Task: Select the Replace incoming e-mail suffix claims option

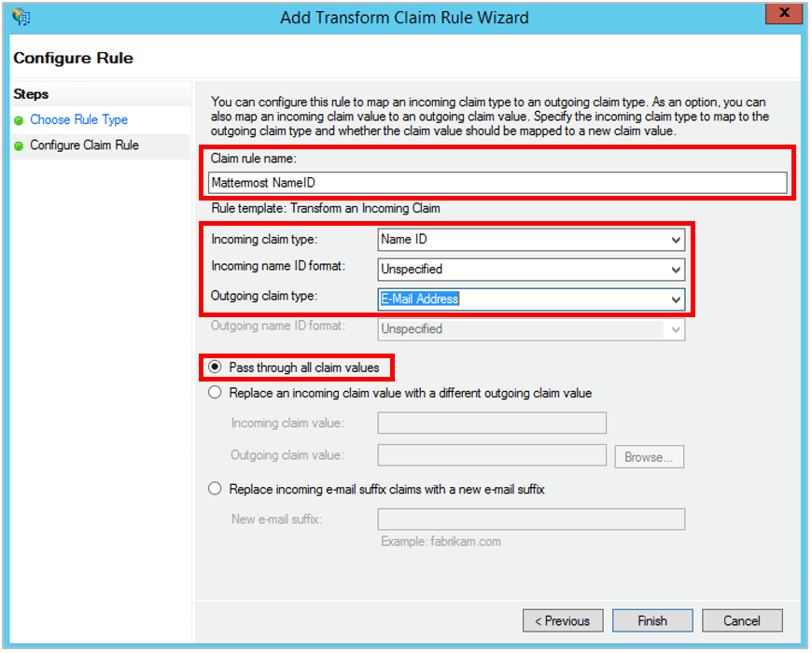Action: coord(215,488)
